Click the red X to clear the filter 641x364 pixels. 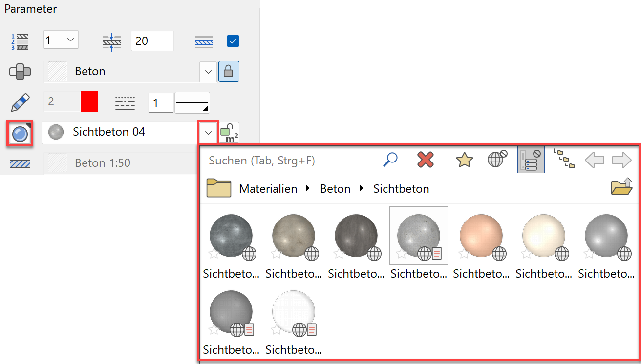pos(426,160)
